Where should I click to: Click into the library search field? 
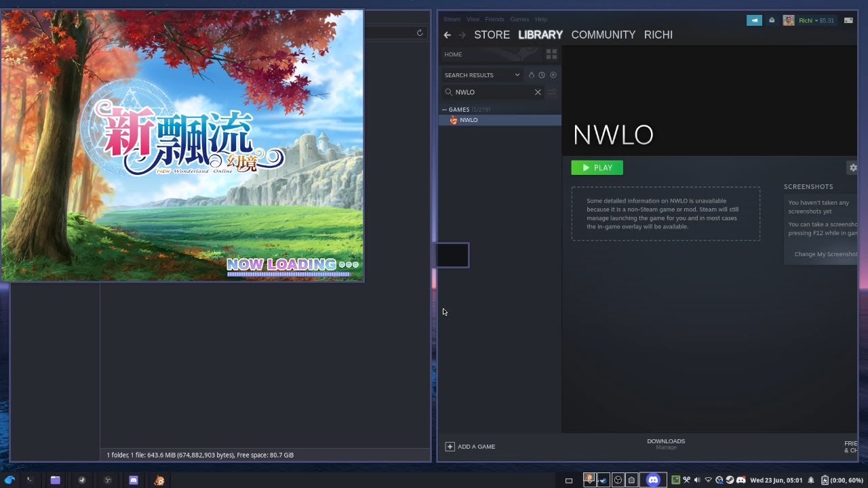(x=494, y=92)
